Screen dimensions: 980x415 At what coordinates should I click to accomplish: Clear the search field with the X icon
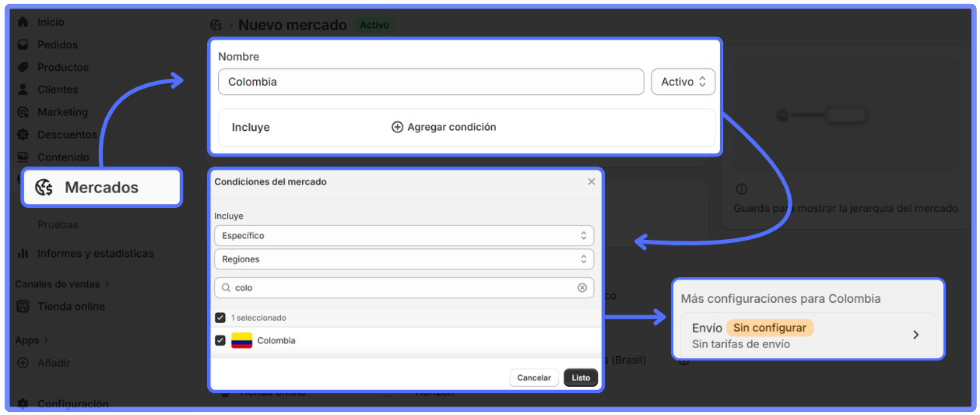tap(581, 287)
